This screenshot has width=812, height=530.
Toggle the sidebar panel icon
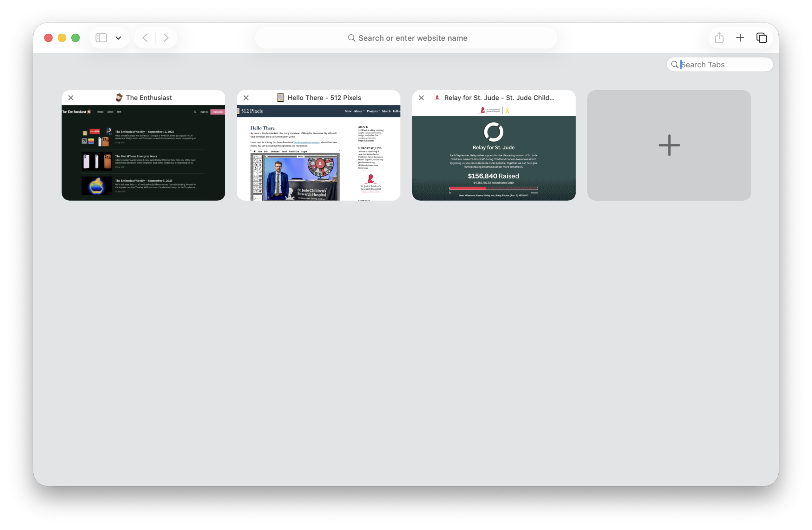(x=101, y=37)
